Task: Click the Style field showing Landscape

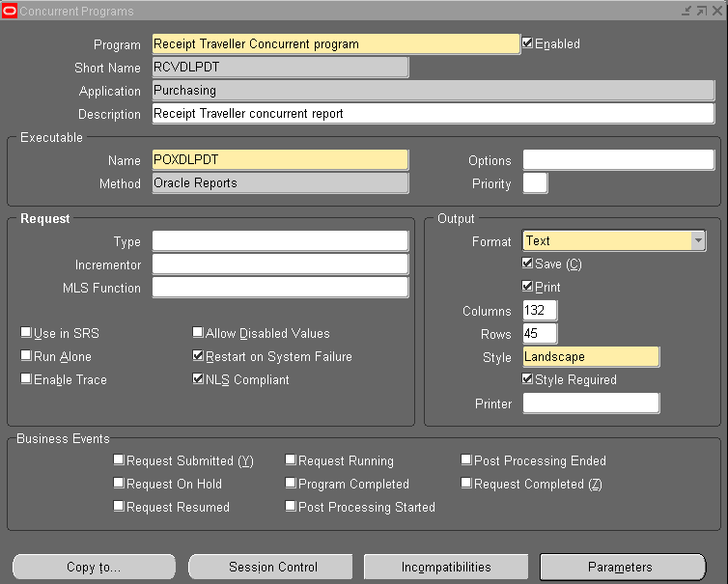Action: (591, 356)
